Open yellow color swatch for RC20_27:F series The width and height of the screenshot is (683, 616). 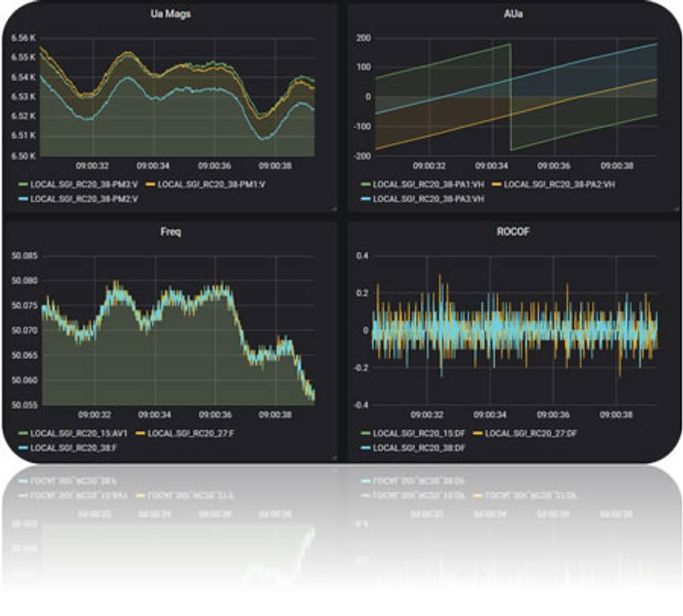[x=140, y=434]
